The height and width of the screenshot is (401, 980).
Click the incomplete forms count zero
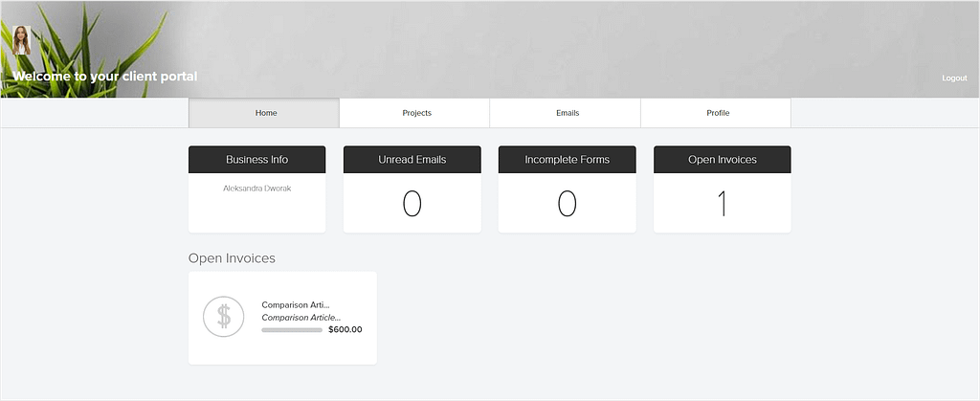click(x=567, y=204)
